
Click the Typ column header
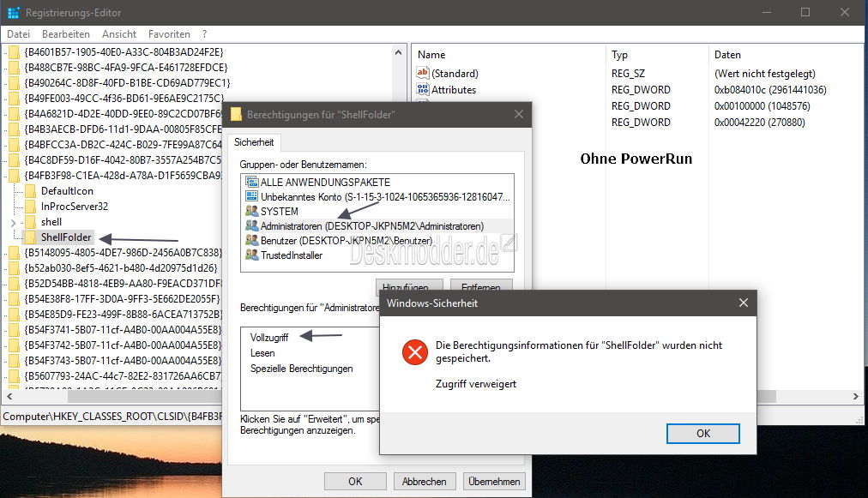pos(619,55)
